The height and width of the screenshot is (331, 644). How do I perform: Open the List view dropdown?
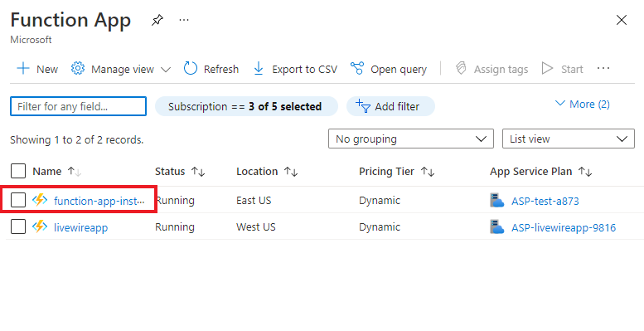click(569, 139)
